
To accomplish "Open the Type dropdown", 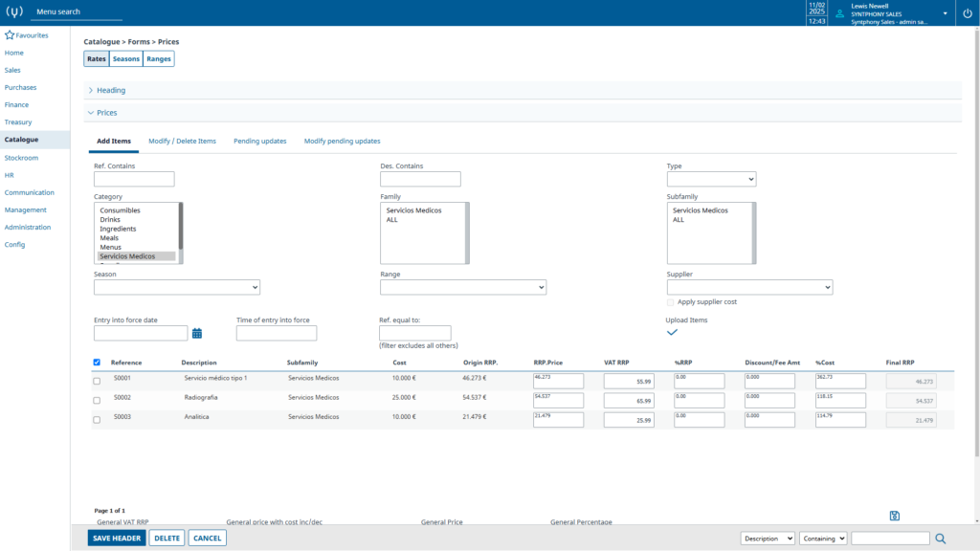I will [711, 179].
